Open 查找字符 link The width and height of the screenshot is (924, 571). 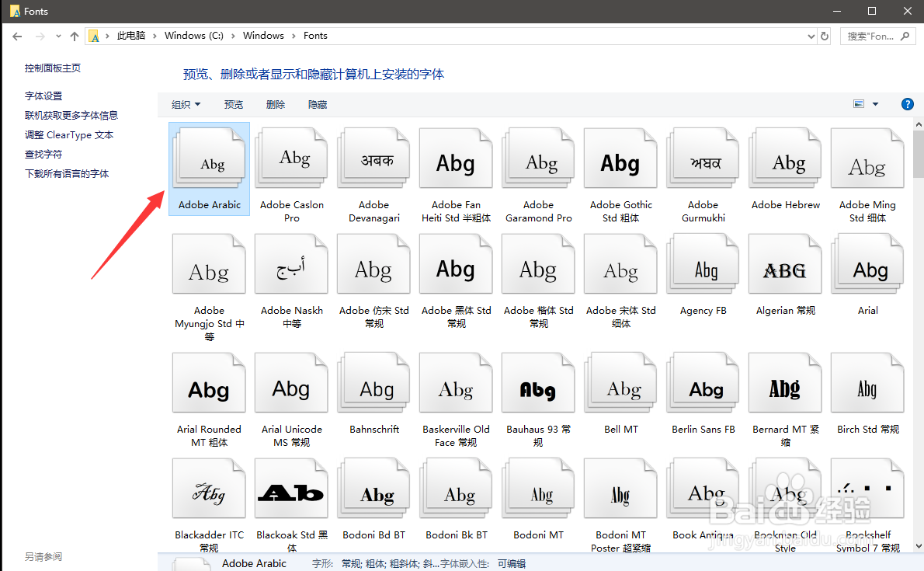[x=43, y=154]
